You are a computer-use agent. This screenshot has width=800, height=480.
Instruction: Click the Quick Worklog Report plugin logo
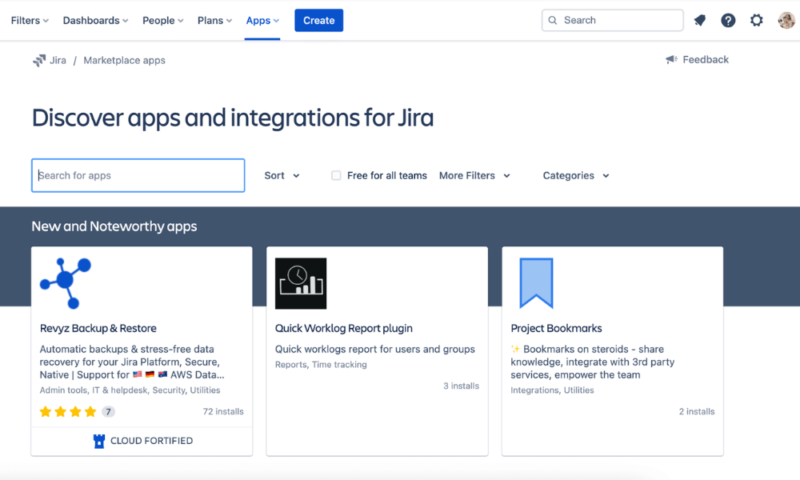pyautogui.click(x=301, y=283)
